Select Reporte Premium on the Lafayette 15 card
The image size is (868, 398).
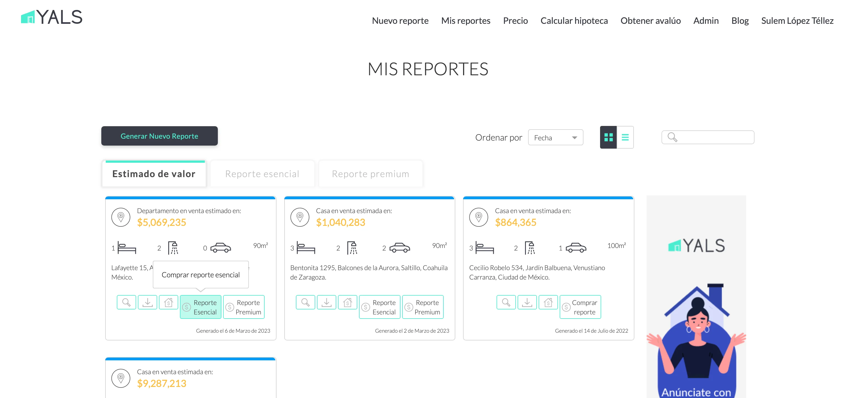(x=244, y=307)
